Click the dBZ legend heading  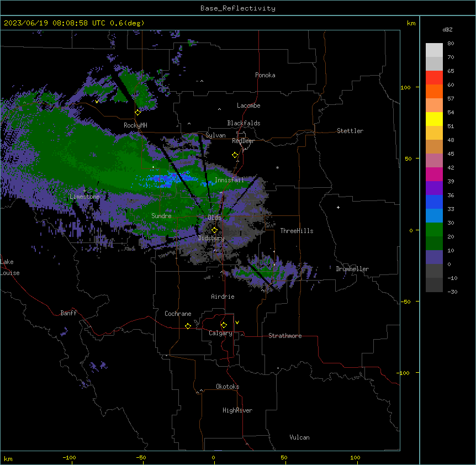coord(447,29)
